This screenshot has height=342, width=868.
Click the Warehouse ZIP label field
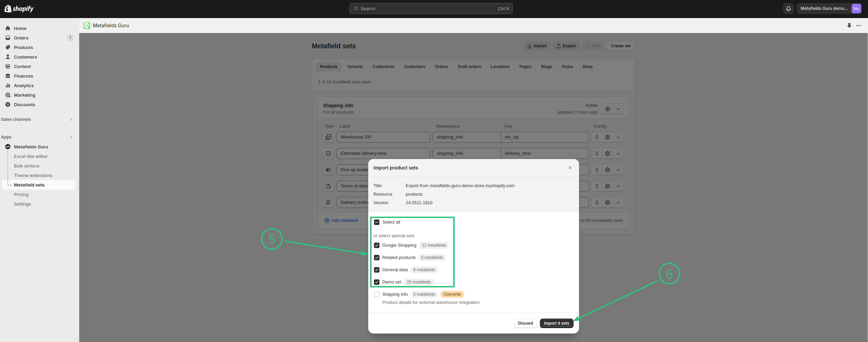pos(383,137)
